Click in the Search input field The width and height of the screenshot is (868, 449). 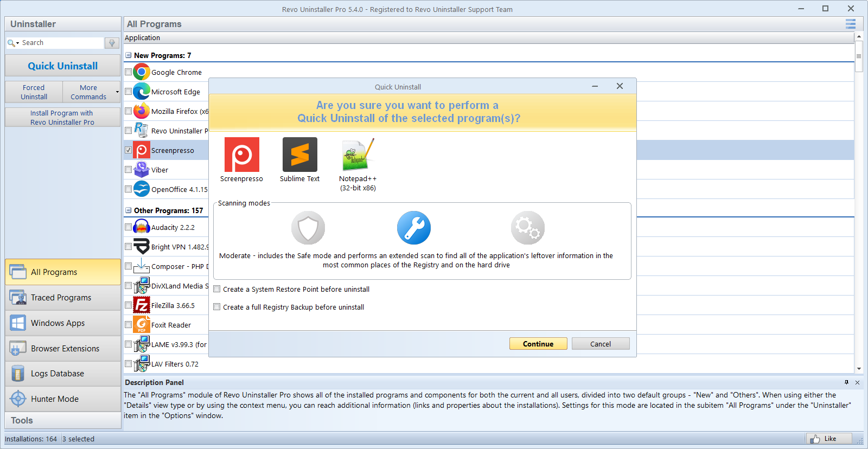[61, 43]
